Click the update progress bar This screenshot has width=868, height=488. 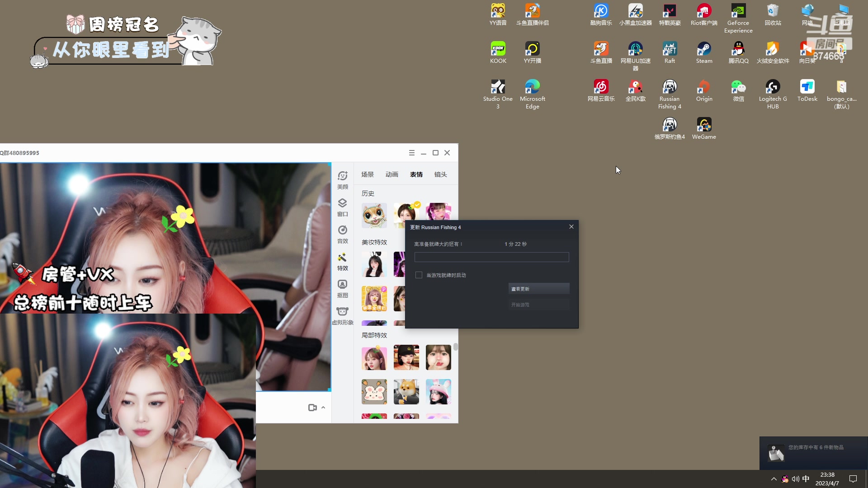coord(491,257)
